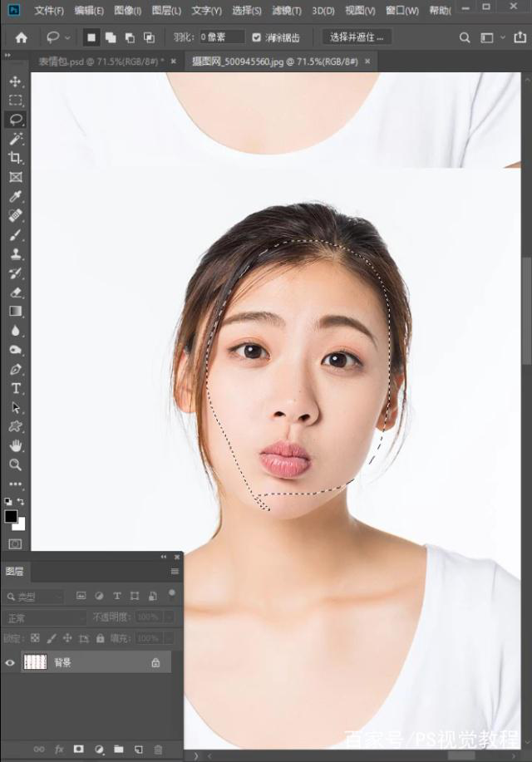This screenshot has height=762, width=532.
Task: Select the Move tool
Action: [x=15, y=81]
